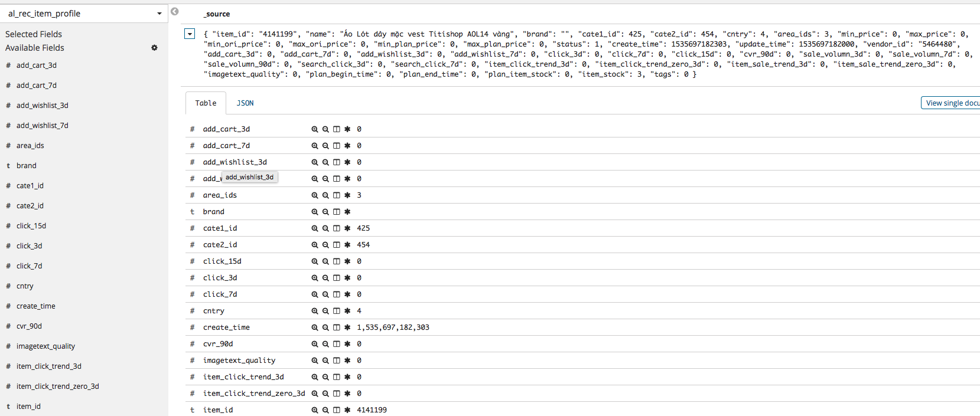Select area_ids in Available Fields sidebar
Image resolution: width=980 pixels, height=416 pixels.
[x=30, y=146]
